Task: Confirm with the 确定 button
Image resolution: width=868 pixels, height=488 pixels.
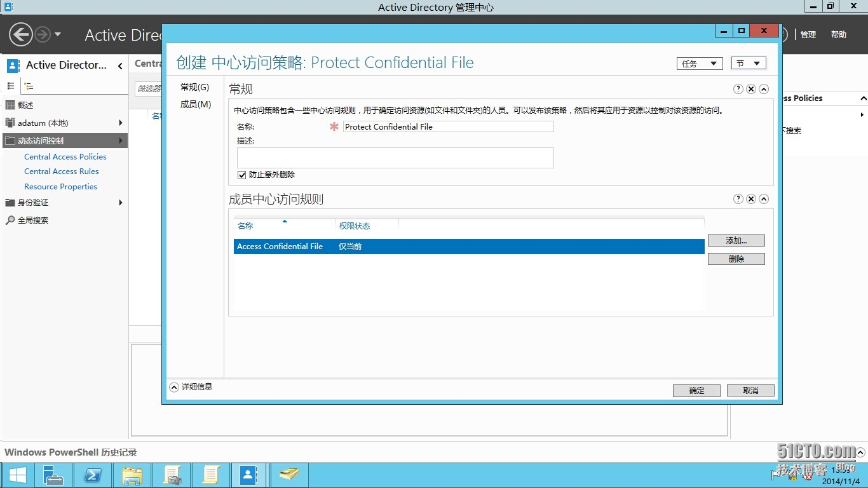Action: (x=696, y=391)
